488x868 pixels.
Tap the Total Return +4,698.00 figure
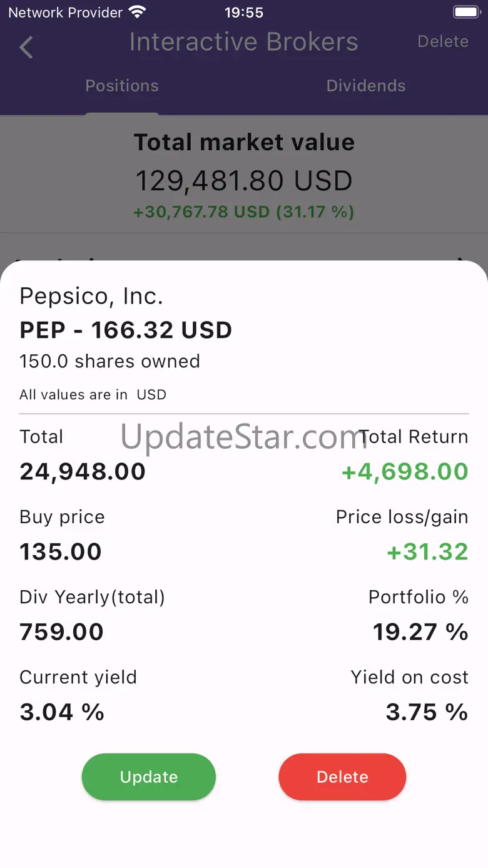coord(405,471)
